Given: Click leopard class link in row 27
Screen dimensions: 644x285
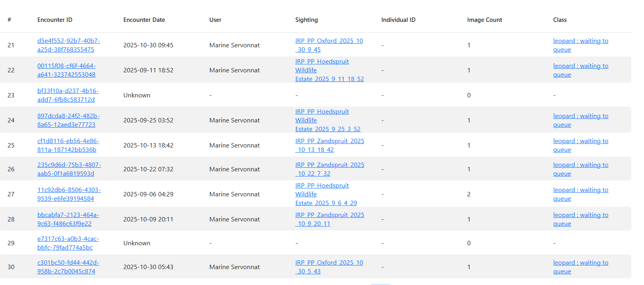Looking at the screenshot, I should pos(580,190).
